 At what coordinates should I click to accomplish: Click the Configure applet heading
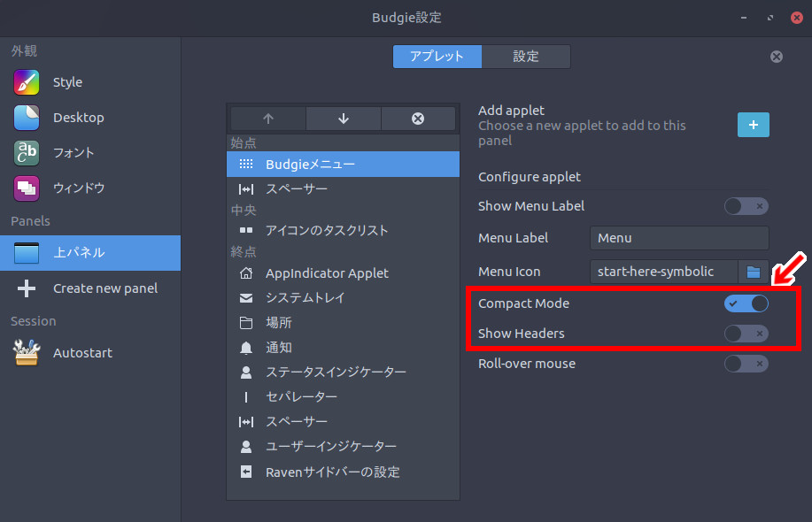click(530, 177)
